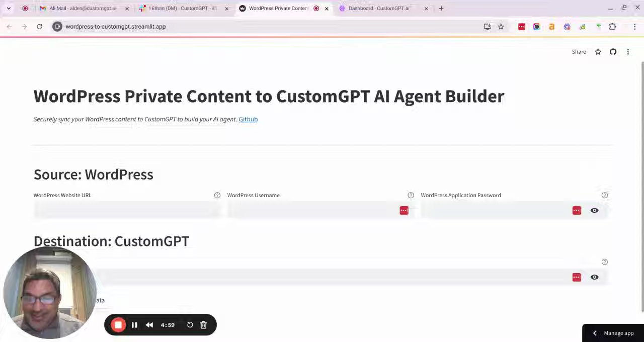Click the webcam bubble of the presenter
Viewport: 644px width, 342px height.
click(50, 292)
